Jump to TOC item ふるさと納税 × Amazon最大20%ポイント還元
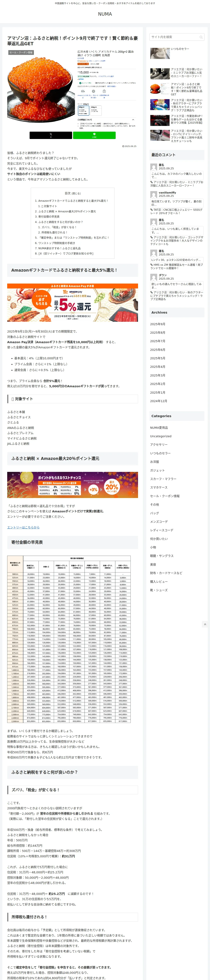Image resolution: width=210 pixels, height=980 pixels. click(x=67, y=212)
